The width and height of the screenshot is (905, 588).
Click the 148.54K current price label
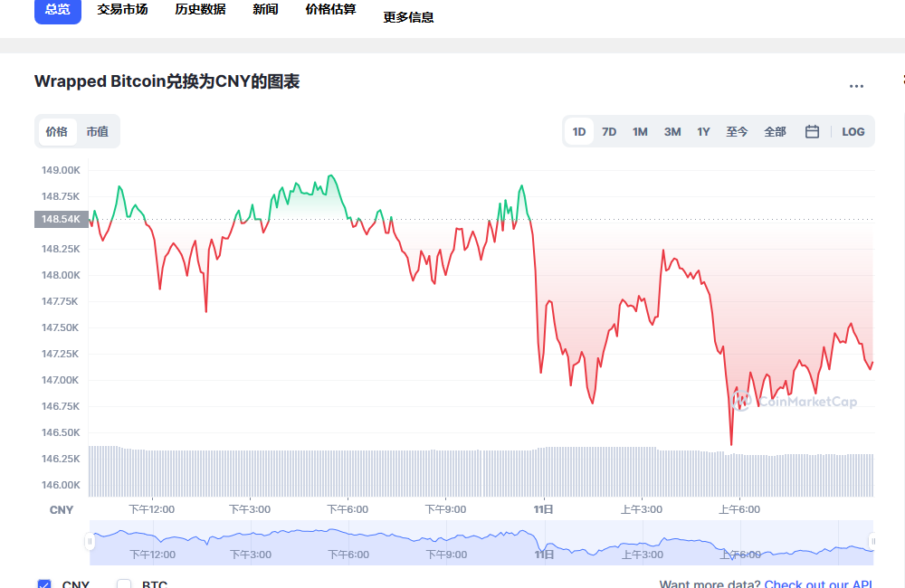click(62, 219)
